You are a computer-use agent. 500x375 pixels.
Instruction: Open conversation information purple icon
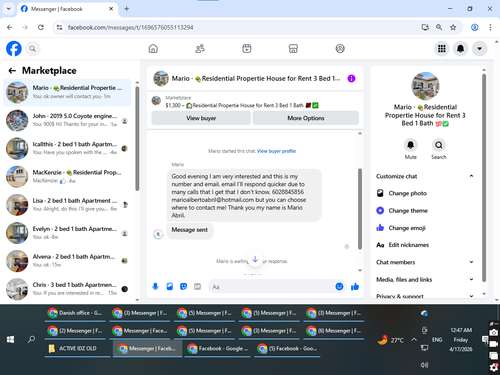(351, 78)
